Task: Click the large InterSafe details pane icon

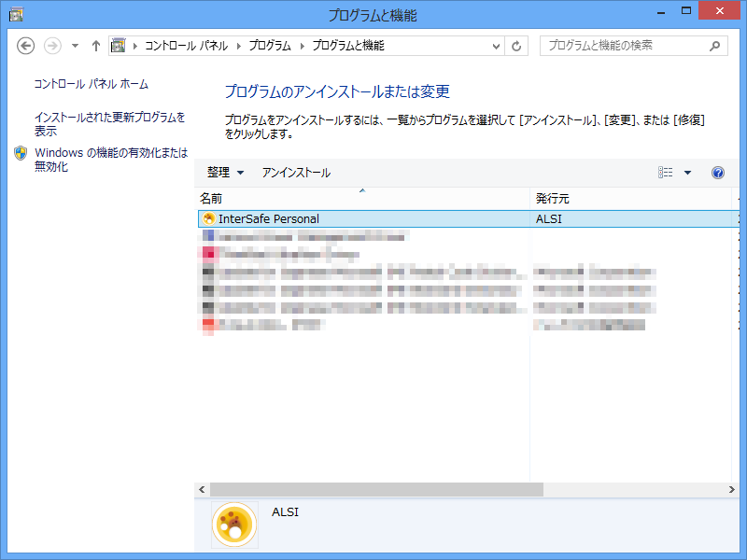Action: coord(234,525)
